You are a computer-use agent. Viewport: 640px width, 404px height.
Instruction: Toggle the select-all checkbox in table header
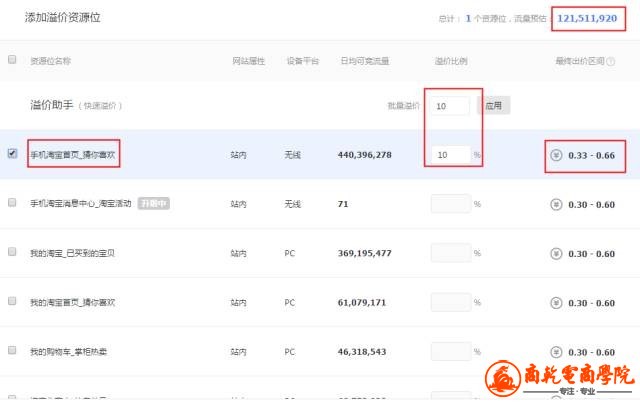(x=12, y=60)
